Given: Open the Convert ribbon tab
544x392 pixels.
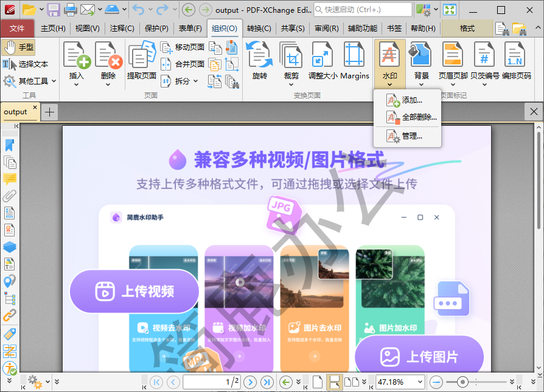Looking at the screenshot, I should click(x=259, y=29).
